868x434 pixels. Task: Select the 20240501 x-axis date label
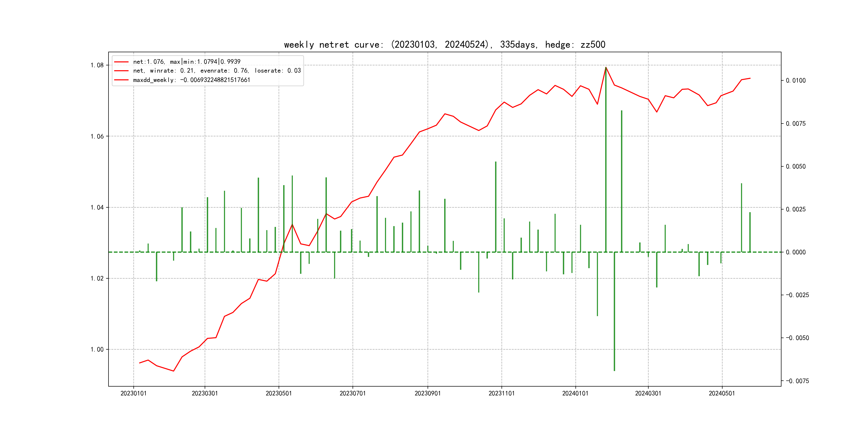[722, 394]
